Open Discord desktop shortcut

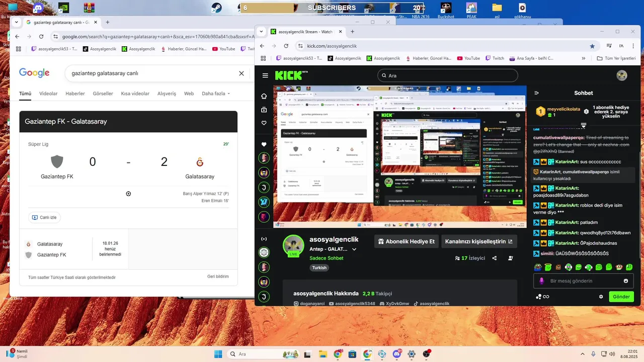point(38,8)
